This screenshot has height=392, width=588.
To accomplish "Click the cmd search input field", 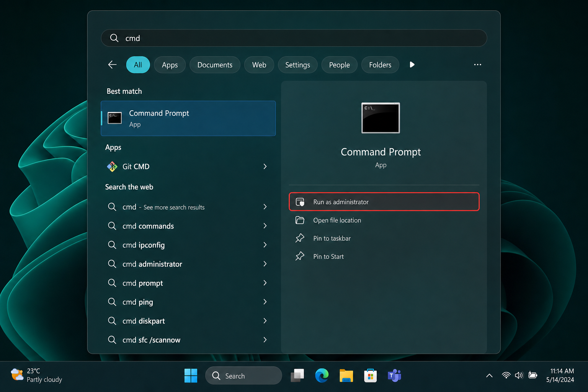I will 294,38.
